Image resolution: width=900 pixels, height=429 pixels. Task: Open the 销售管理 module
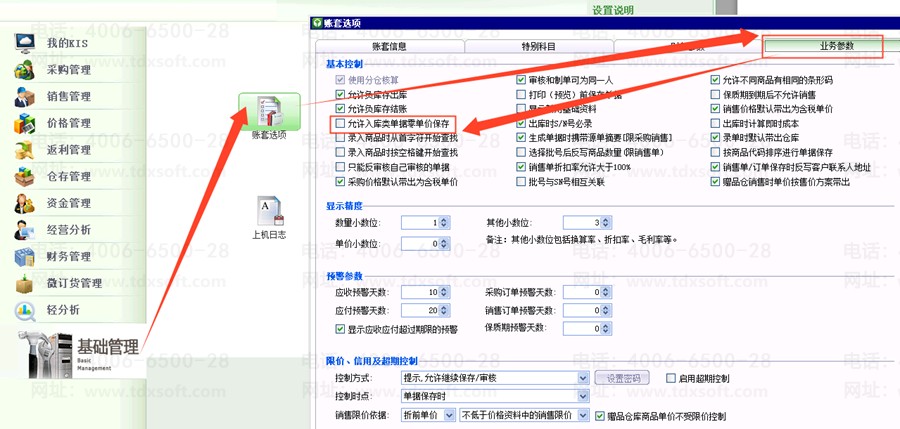click(x=68, y=97)
